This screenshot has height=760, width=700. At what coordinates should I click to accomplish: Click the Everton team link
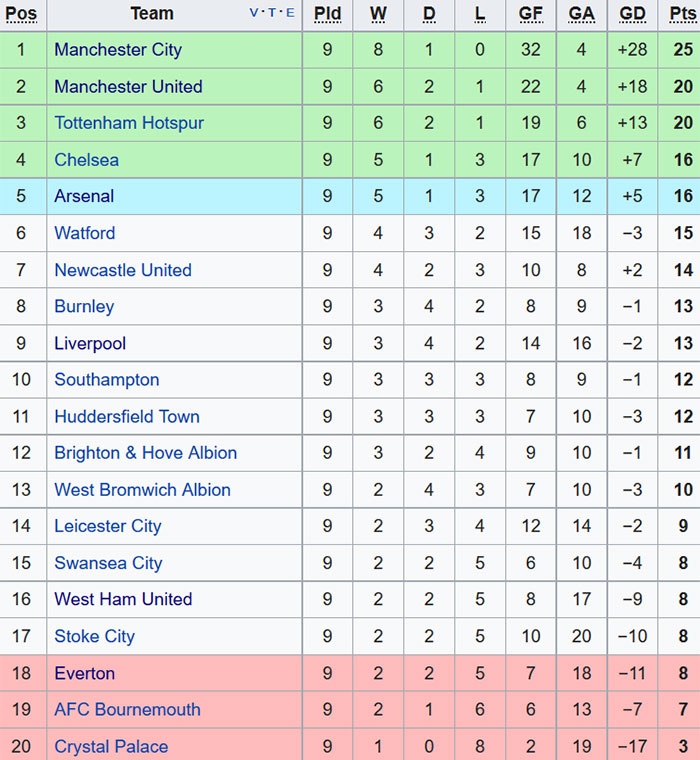85,673
